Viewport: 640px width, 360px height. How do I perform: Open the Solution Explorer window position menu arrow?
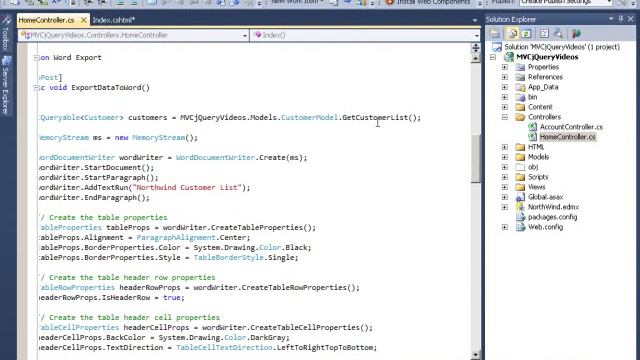click(x=611, y=19)
